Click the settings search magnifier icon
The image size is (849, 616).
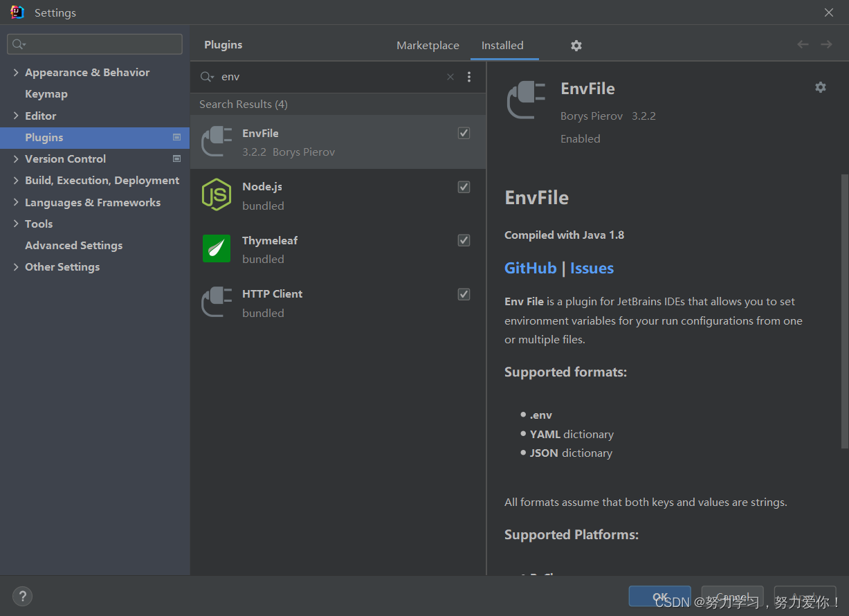[19, 44]
